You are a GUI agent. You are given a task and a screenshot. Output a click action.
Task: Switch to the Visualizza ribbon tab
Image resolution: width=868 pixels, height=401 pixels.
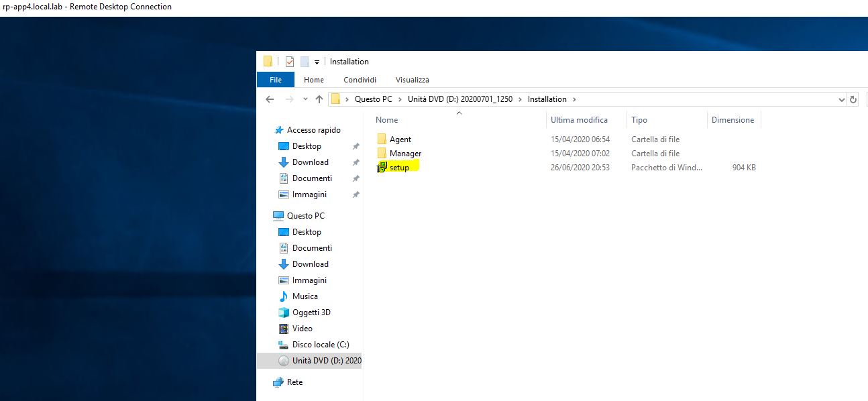click(x=413, y=80)
